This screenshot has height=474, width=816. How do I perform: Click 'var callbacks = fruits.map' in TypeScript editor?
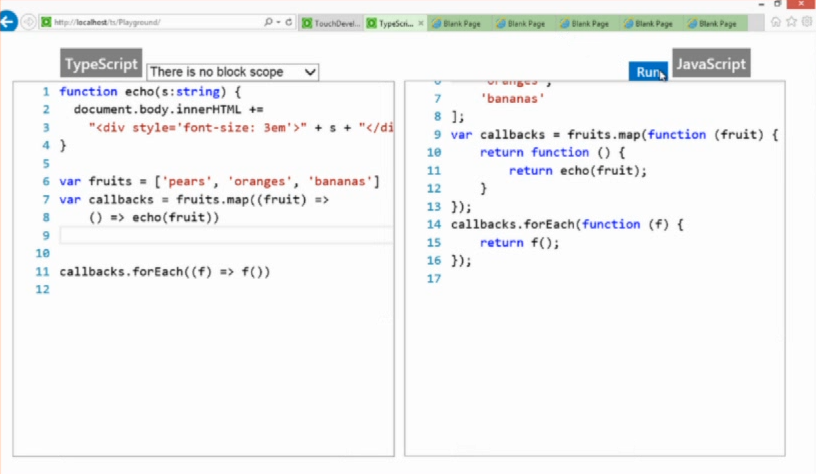click(194, 199)
